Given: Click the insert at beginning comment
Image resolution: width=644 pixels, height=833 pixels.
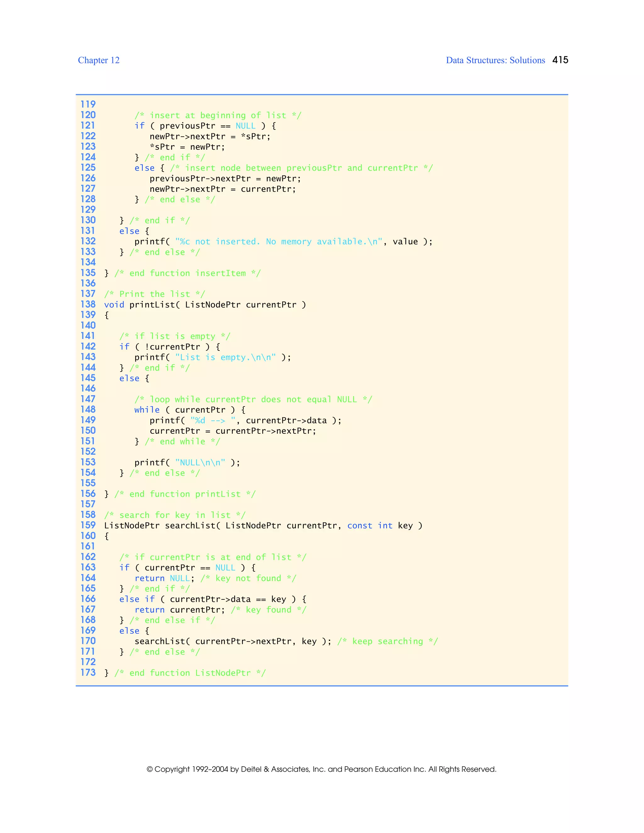Looking at the screenshot, I should tap(218, 116).
